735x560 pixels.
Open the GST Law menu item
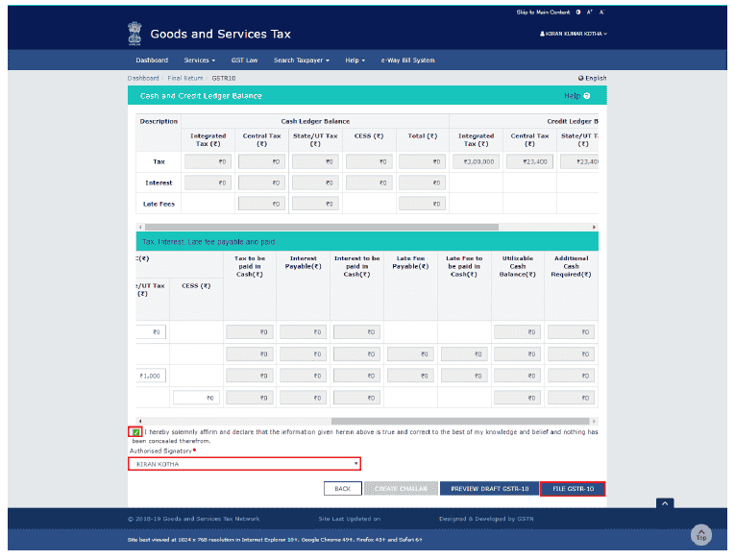coord(244,60)
